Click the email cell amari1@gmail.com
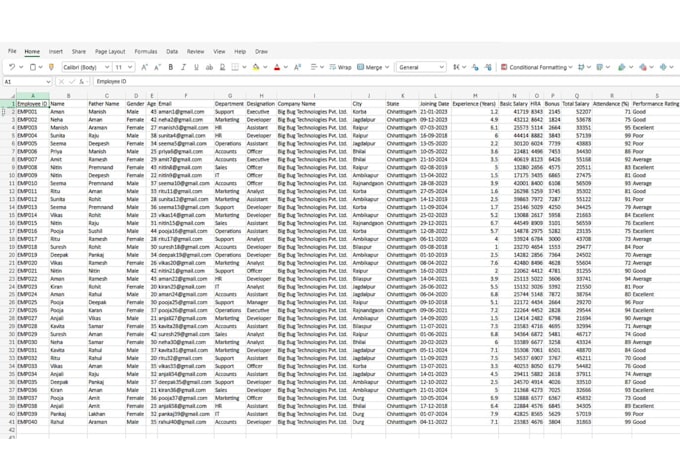Screen dimensions: 680x459 (x=186, y=111)
